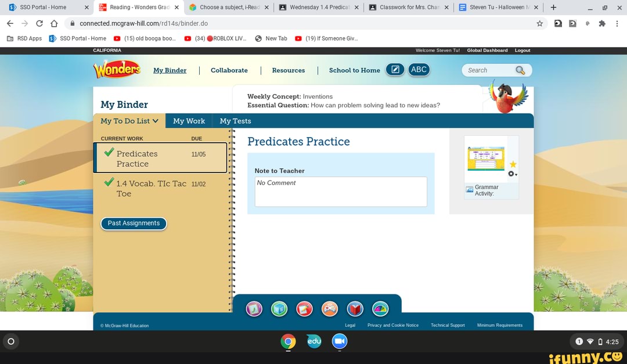The image size is (627, 364).
Task: Toggle the yellow star on Grammar Activity
Action: coord(513,165)
